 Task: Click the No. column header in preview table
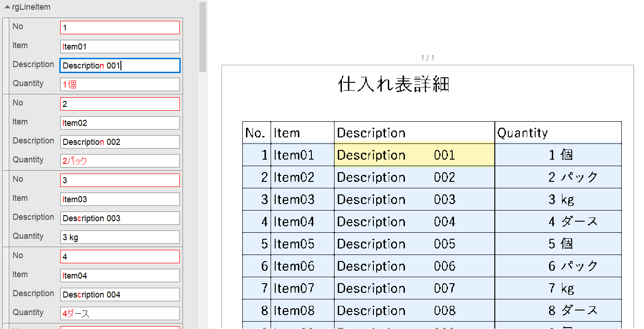pyautogui.click(x=257, y=133)
